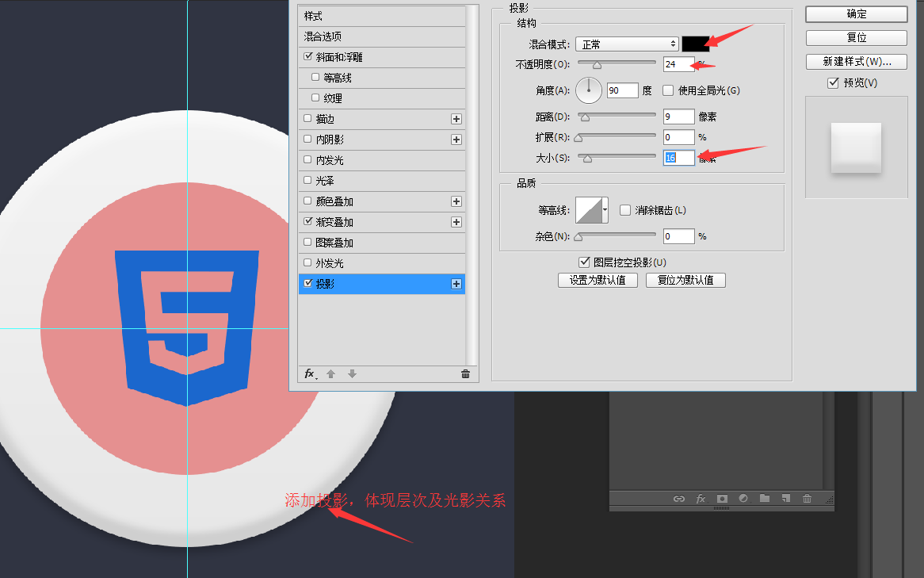Image resolution: width=924 pixels, height=578 pixels.
Task: Add another 描边 effect with its plus icon
Action: (x=456, y=119)
